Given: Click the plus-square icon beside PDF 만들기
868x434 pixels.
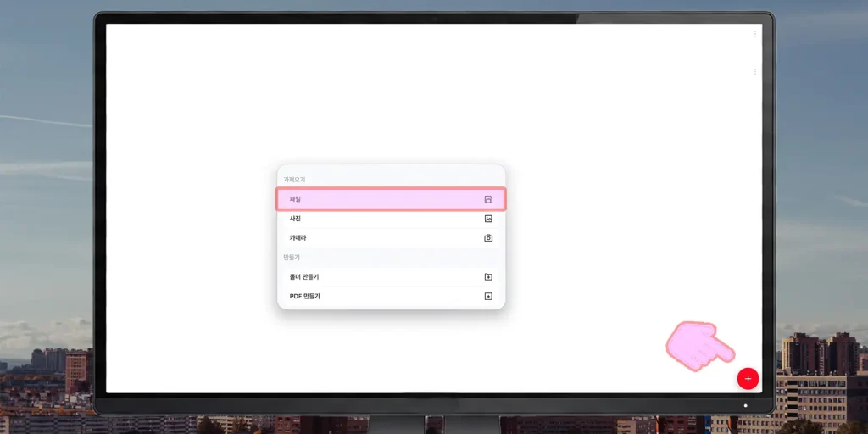Looking at the screenshot, I should click(x=488, y=296).
